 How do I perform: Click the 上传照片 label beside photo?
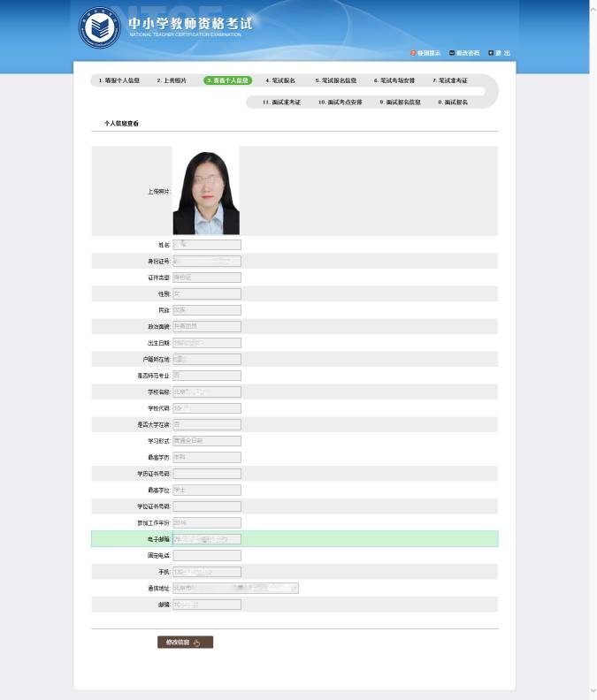158,192
